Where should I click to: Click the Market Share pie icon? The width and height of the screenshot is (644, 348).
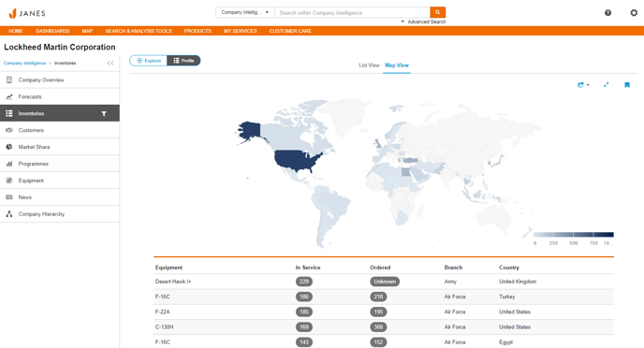9,147
